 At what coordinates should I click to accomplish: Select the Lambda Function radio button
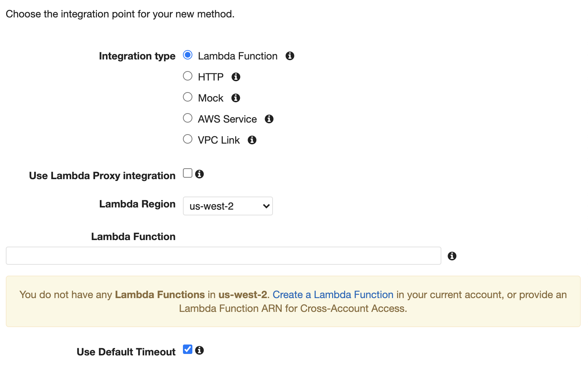click(188, 55)
